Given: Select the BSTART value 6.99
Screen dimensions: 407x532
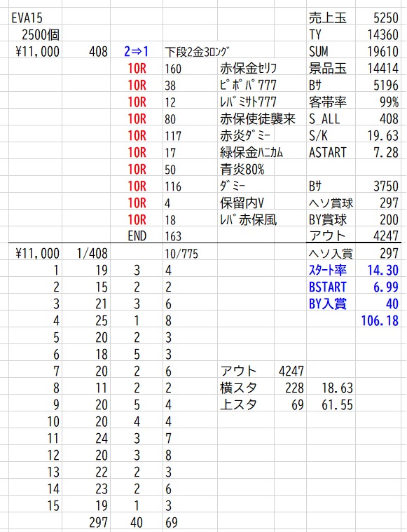Looking at the screenshot, I should point(385,287).
